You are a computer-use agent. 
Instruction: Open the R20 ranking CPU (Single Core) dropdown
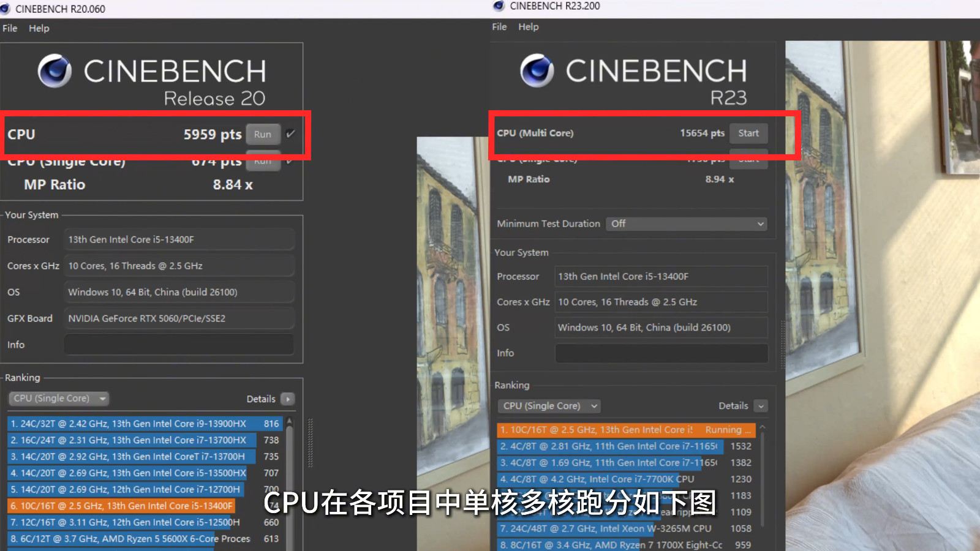click(59, 399)
